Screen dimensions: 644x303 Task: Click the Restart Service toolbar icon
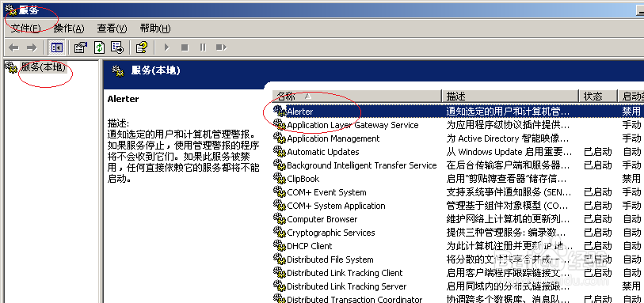[x=221, y=47]
